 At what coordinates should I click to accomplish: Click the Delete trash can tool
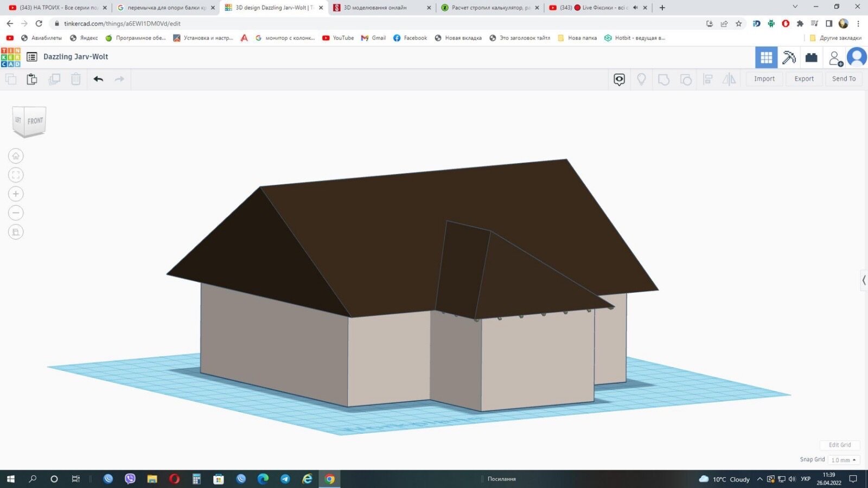[x=76, y=79]
